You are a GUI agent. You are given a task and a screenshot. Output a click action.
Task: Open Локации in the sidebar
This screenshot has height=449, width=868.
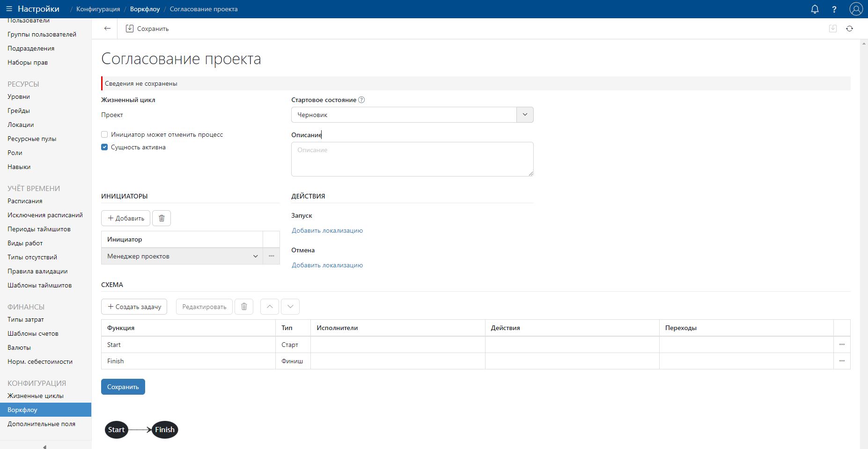(x=21, y=125)
